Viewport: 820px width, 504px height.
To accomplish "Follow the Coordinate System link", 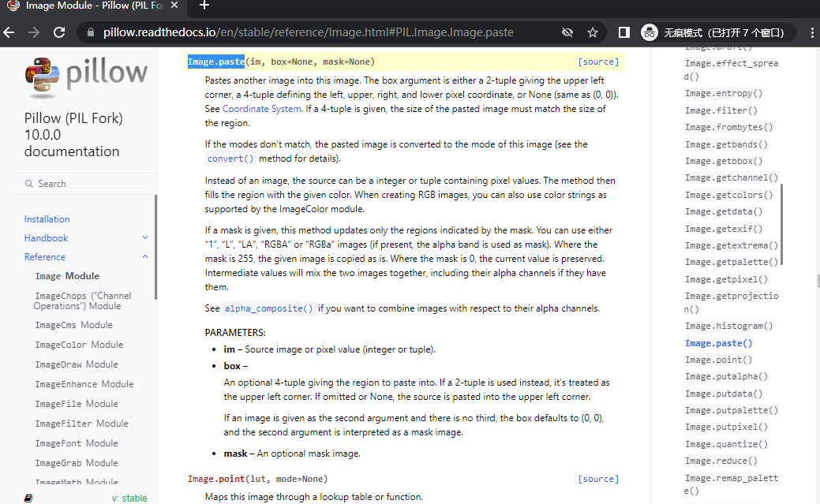I will tap(261, 109).
